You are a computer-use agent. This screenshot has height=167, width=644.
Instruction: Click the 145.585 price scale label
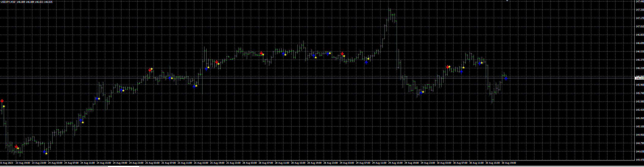(640, 102)
